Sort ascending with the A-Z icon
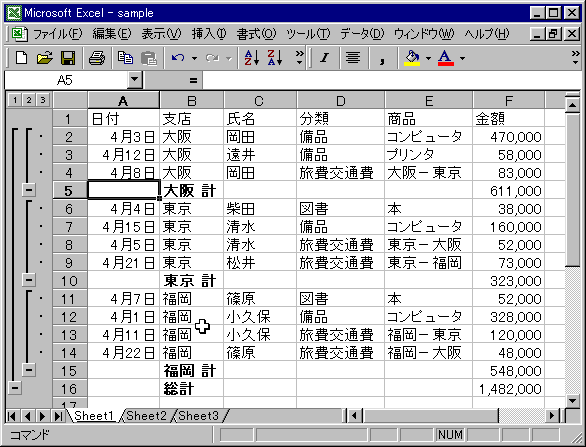 (252, 58)
